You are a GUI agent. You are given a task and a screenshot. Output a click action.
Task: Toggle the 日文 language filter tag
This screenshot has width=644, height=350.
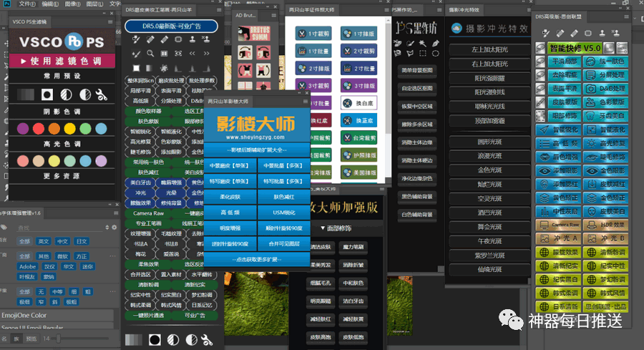click(x=82, y=241)
